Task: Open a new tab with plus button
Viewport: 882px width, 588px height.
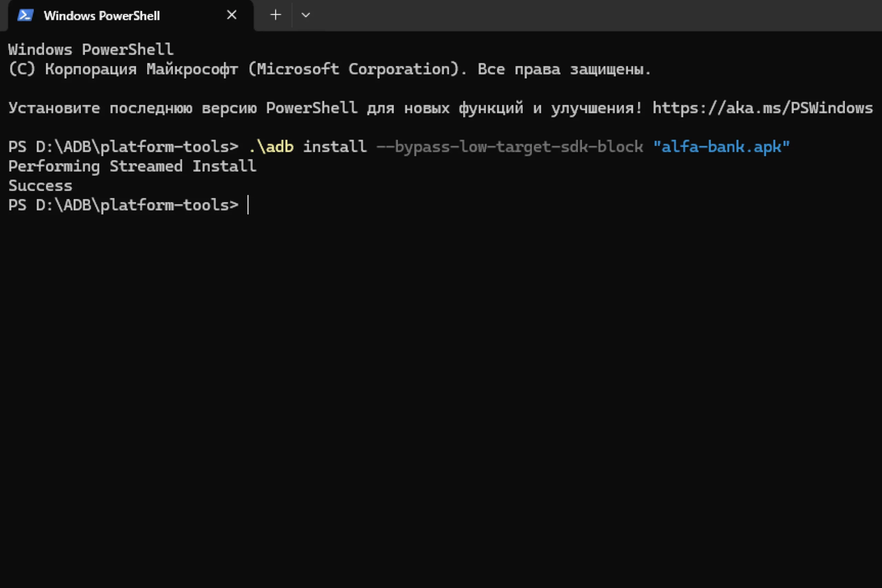Action: 276,15
